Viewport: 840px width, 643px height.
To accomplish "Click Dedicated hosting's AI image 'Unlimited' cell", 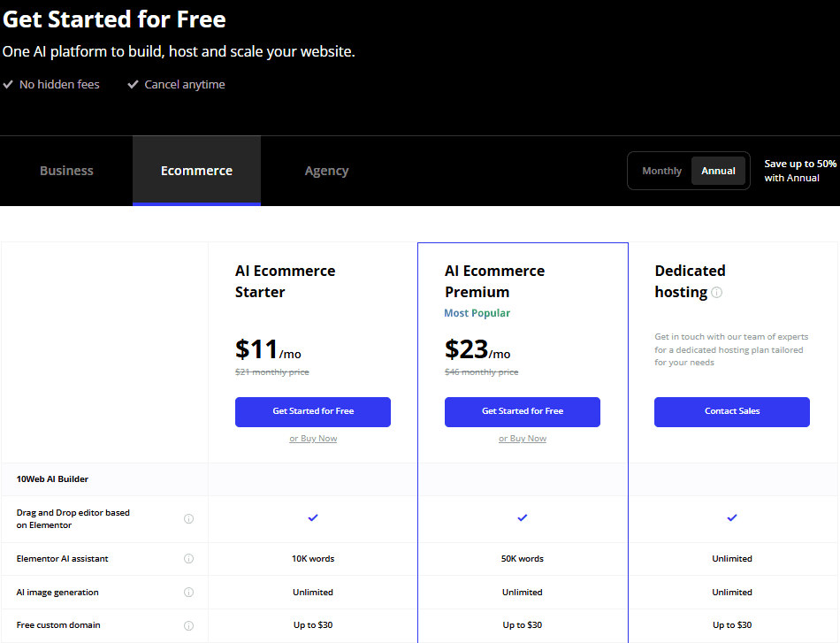I will click(732, 592).
